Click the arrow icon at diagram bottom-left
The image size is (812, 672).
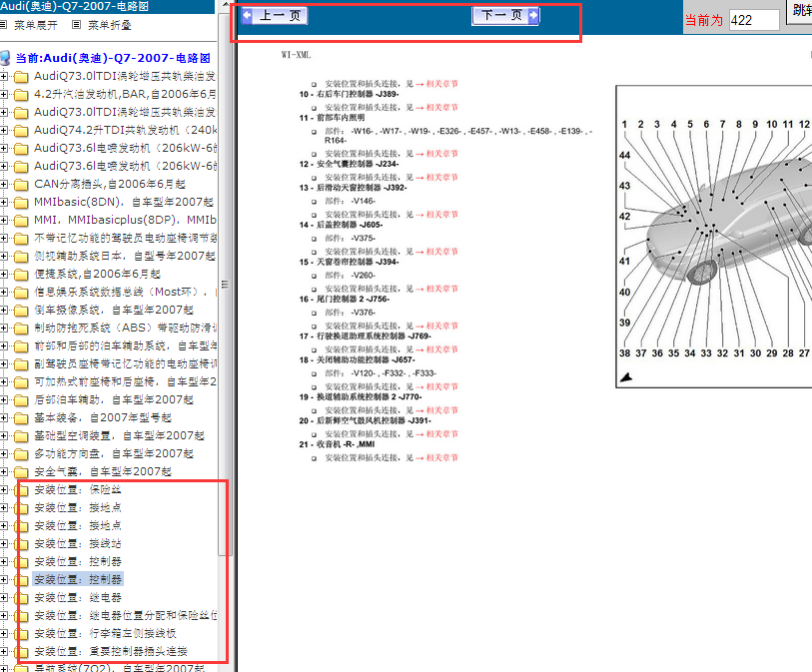click(626, 377)
